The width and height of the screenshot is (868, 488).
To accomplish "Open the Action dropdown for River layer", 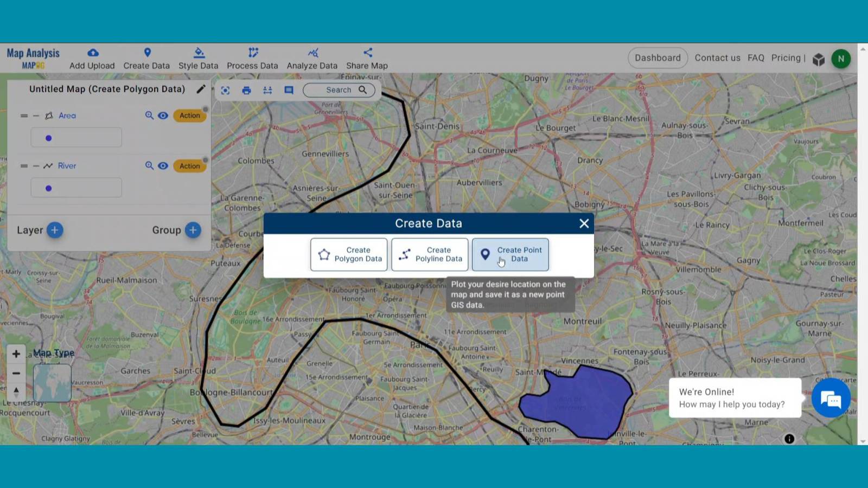I will (x=189, y=166).
